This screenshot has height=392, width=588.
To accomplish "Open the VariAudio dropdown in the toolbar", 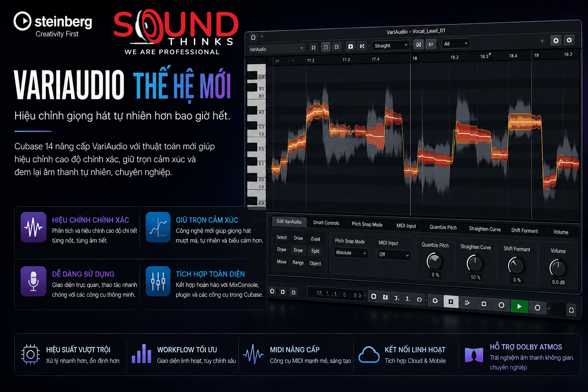I will pos(276,49).
